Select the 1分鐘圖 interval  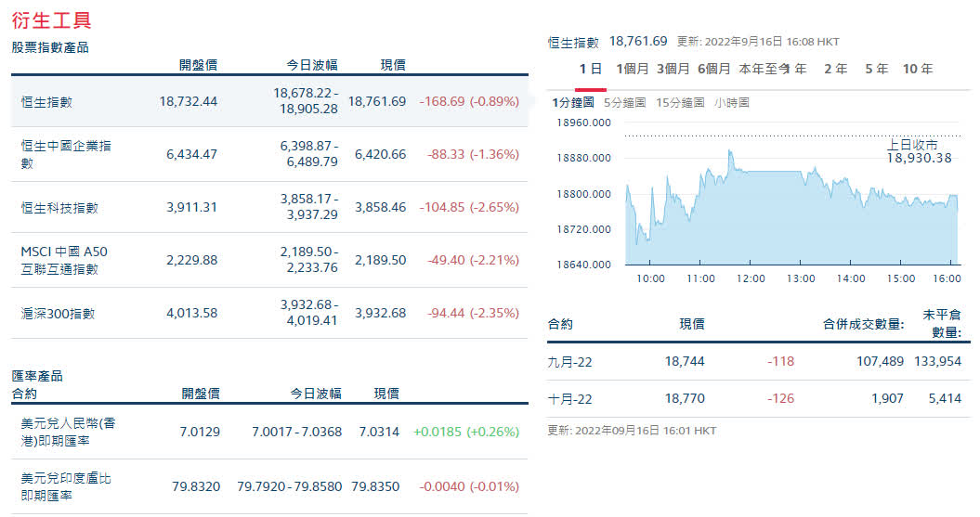[x=572, y=102]
